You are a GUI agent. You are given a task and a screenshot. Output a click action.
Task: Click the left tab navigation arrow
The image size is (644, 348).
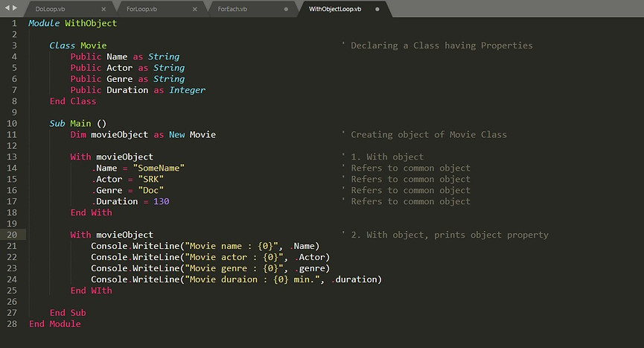(x=7, y=7)
